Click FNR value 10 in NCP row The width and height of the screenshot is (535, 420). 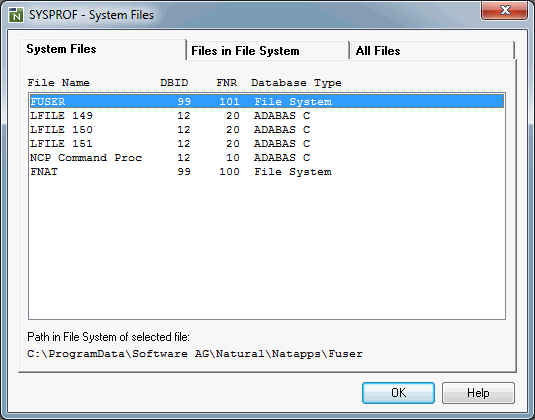233,158
